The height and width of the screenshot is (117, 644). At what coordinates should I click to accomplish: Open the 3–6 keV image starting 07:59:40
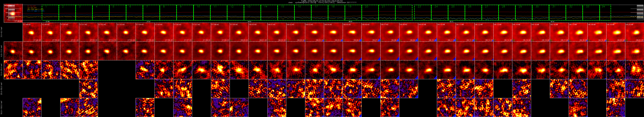pyautogui.click(x=239, y=32)
